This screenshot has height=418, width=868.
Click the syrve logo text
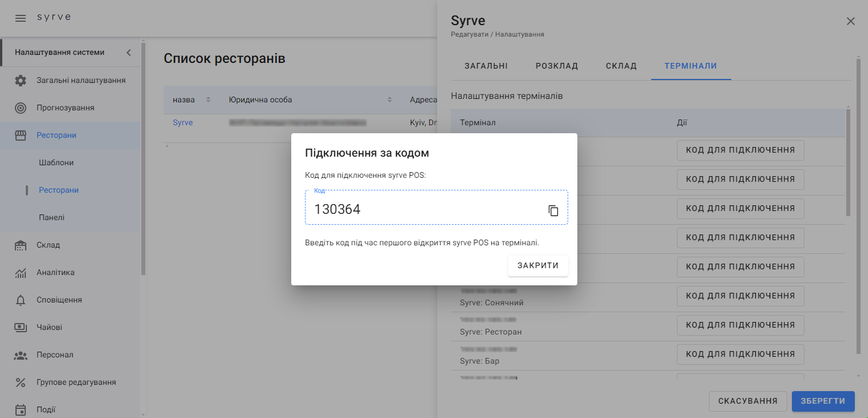coord(54,17)
